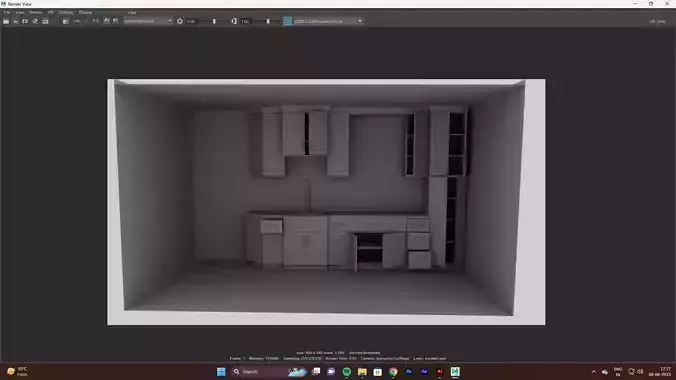Start an IPR render with the IPR icon
Viewport: 676px width, 380px height.
tap(35, 21)
